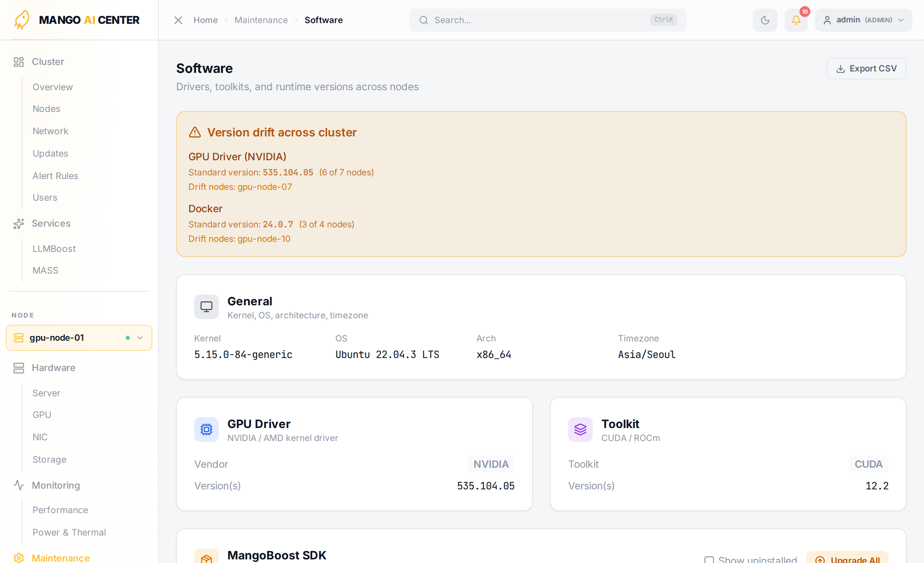Open the Updates page

pos(50,154)
